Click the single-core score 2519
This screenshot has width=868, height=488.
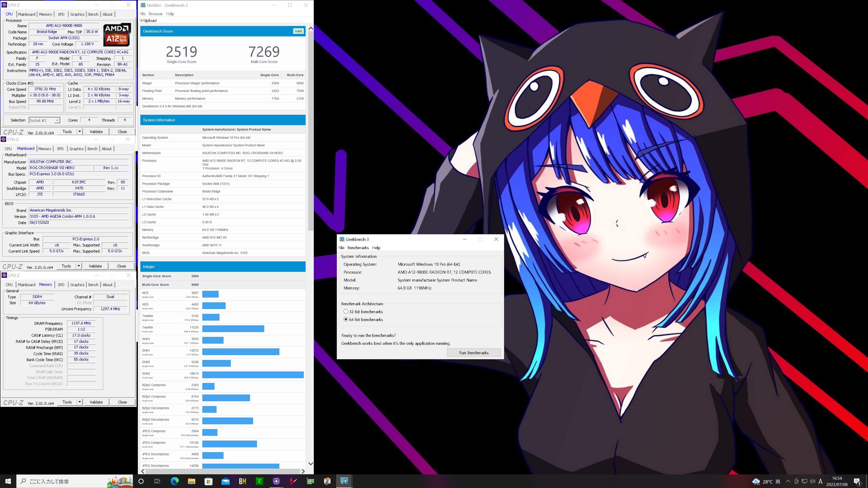tap(181, 52)
